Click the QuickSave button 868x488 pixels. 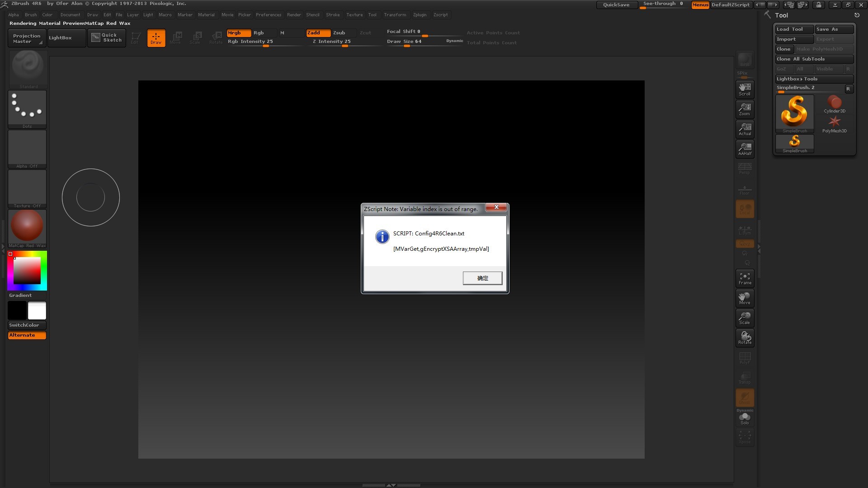coord(616,5)
